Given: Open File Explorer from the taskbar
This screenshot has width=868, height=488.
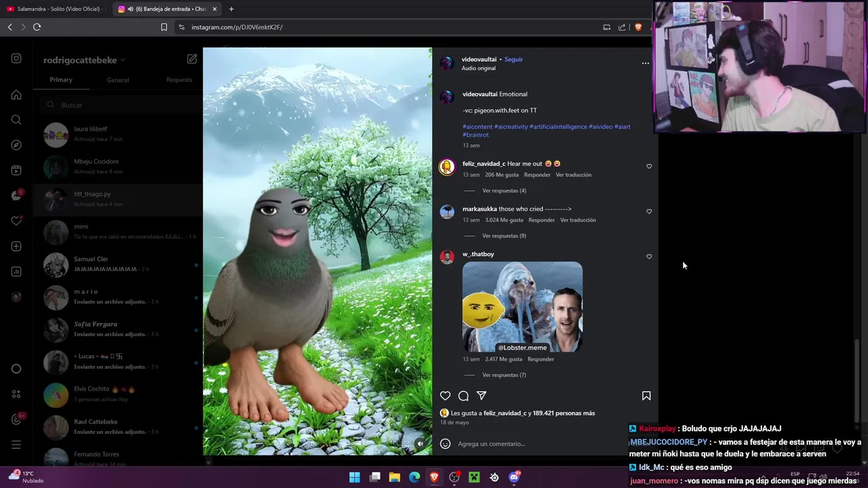Looking at the screenshot, I should pos(395,478).
